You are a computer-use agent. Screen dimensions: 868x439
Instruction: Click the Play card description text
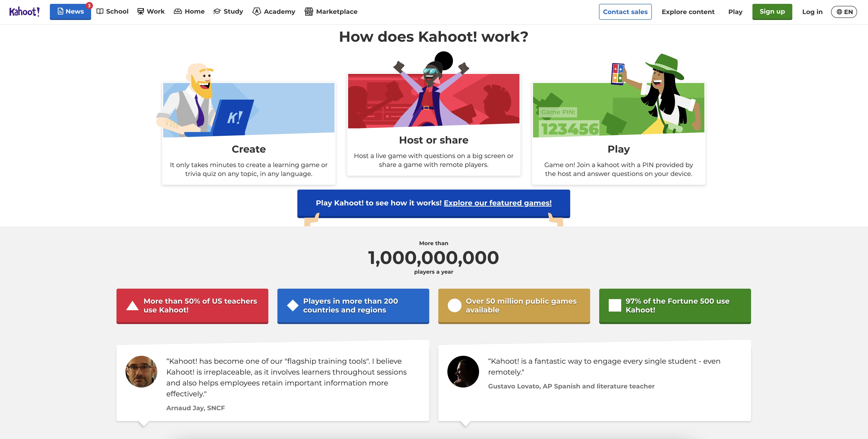pos(619,169)
